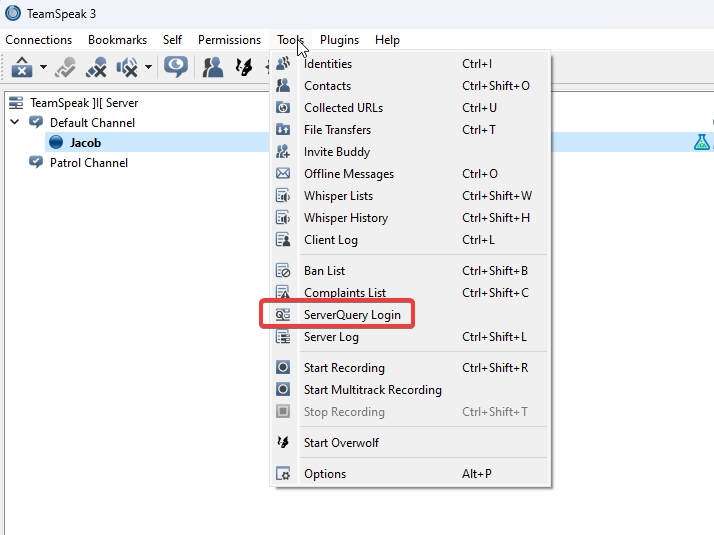Open dropdown arrow next to Away icon

[43, 68]
